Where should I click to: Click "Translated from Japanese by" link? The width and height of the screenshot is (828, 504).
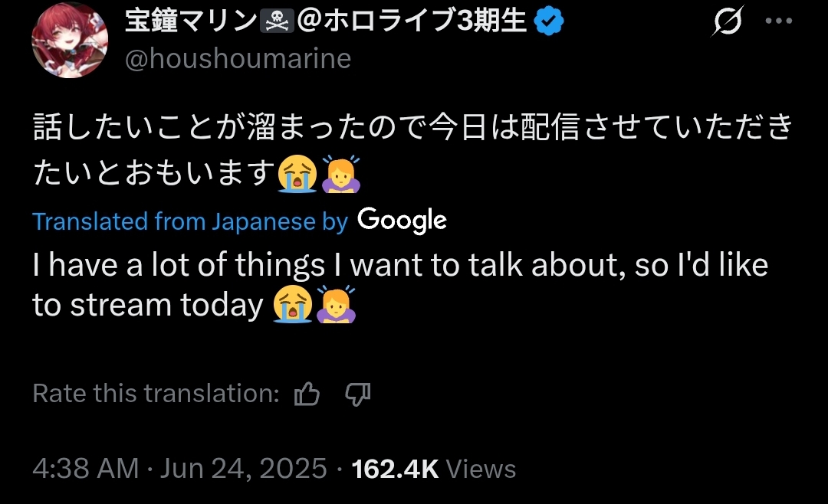pos(190,221)
